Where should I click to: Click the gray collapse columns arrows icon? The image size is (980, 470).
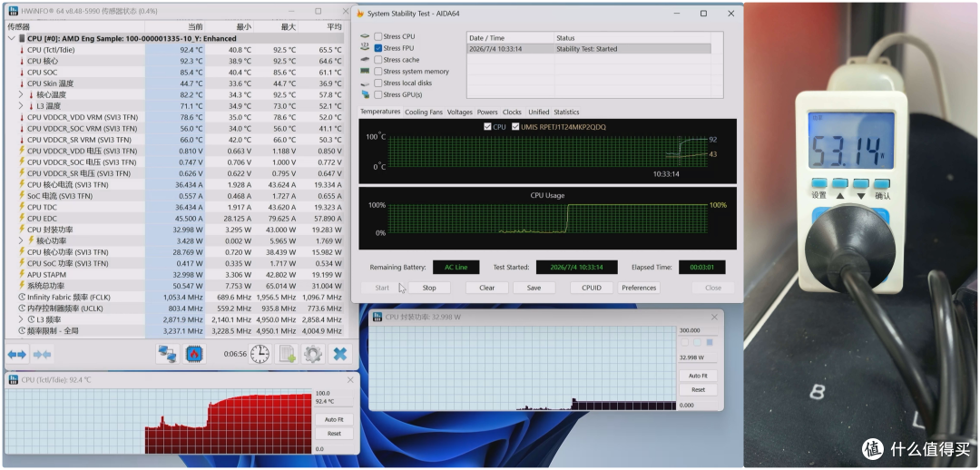tap(42, 355)
